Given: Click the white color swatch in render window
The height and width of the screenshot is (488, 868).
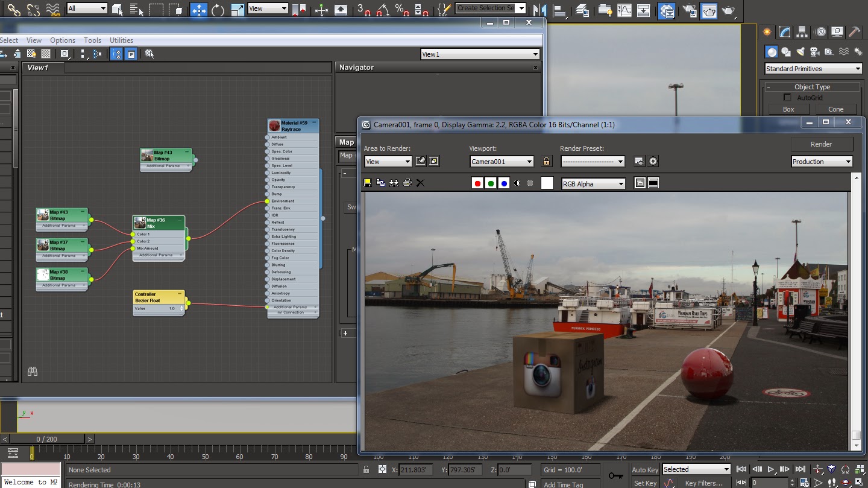Looking at the screenshot, I should click(547, 183).
